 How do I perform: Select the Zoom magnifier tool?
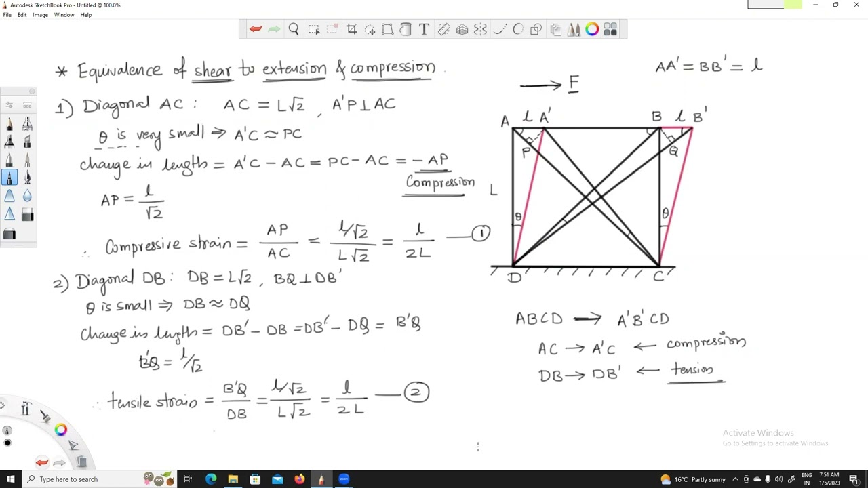point(294,29)
